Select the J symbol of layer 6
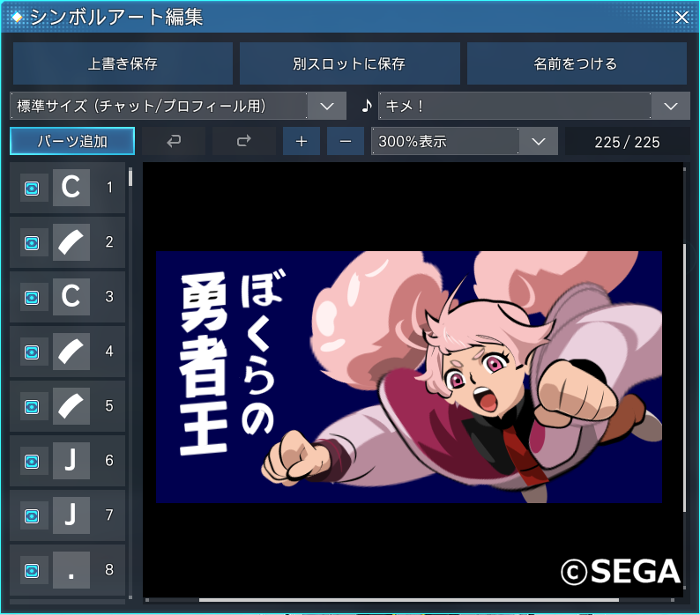The width and height of the screenshot is (700, 615). [71, 461]
